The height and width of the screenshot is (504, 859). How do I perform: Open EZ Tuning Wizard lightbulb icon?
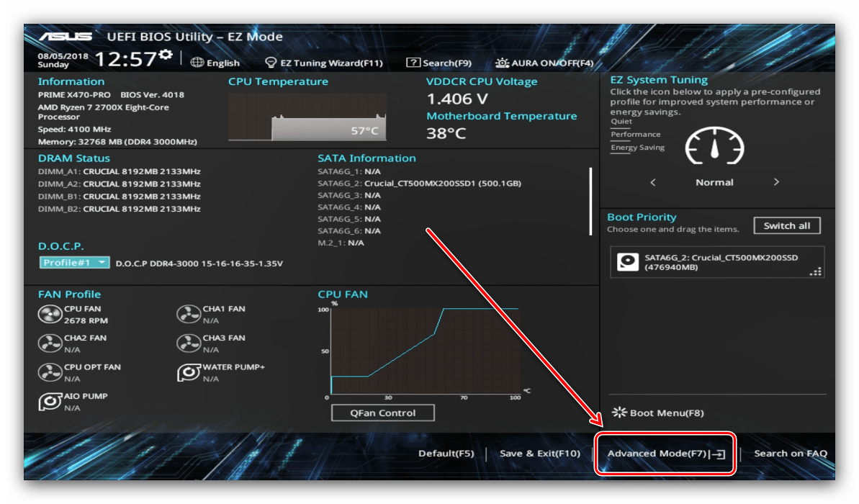click(271, 63)
